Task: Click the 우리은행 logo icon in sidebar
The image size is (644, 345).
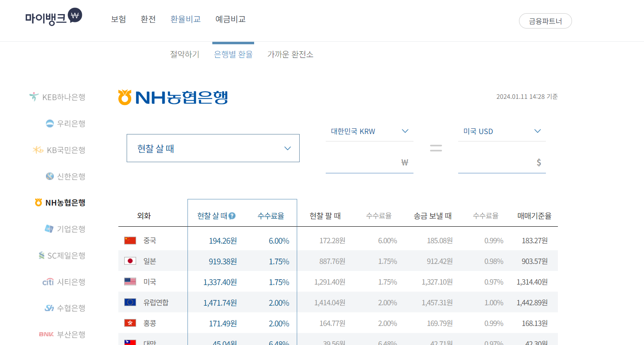Action: 50,123
